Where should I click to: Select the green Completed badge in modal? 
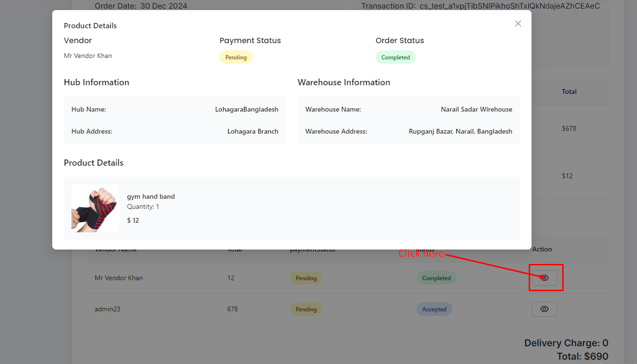click(395, 57)
